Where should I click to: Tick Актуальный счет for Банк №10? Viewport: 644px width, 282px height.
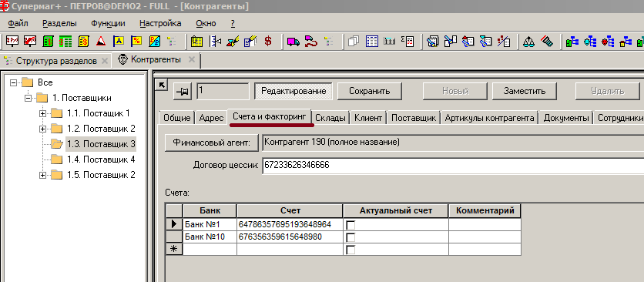[351, 237]
